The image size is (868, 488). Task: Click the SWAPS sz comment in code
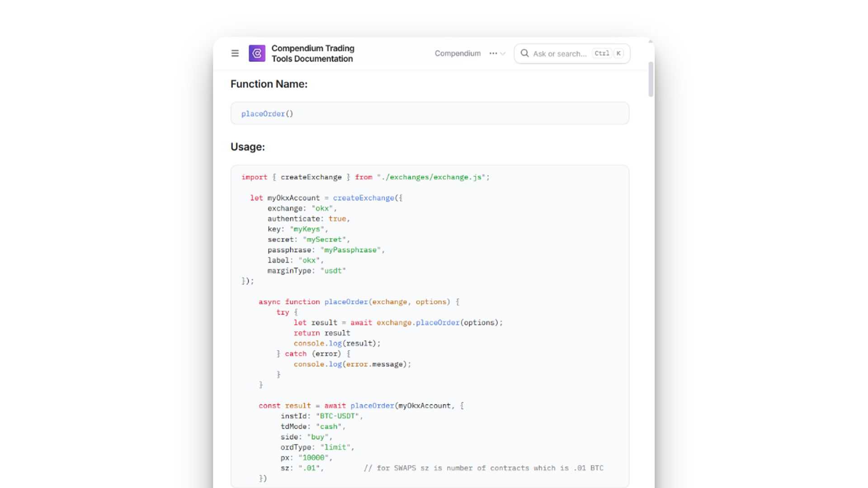click(x=483, y=468)
